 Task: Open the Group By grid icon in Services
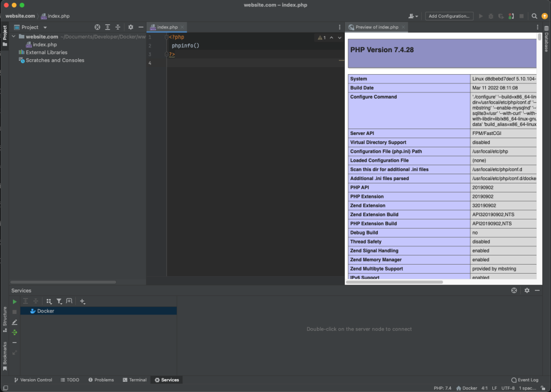(x=49, y=301)
